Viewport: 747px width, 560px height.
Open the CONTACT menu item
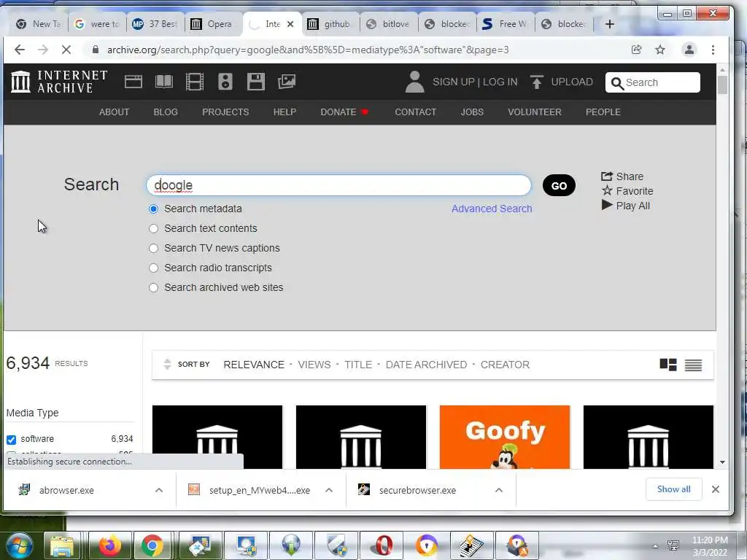click(x=415, y=112)
